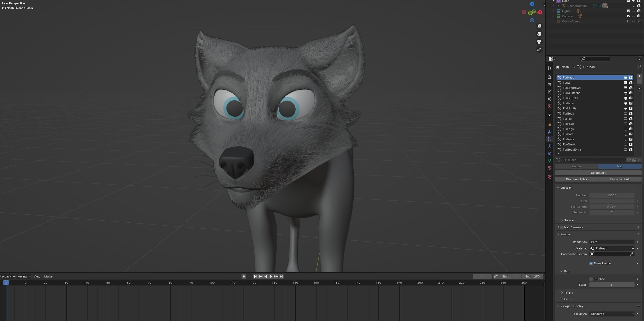This screenshot has height=321, width=644.
Task: Unlink the FurHead particle settings
Action: click(x=639, y=160)
